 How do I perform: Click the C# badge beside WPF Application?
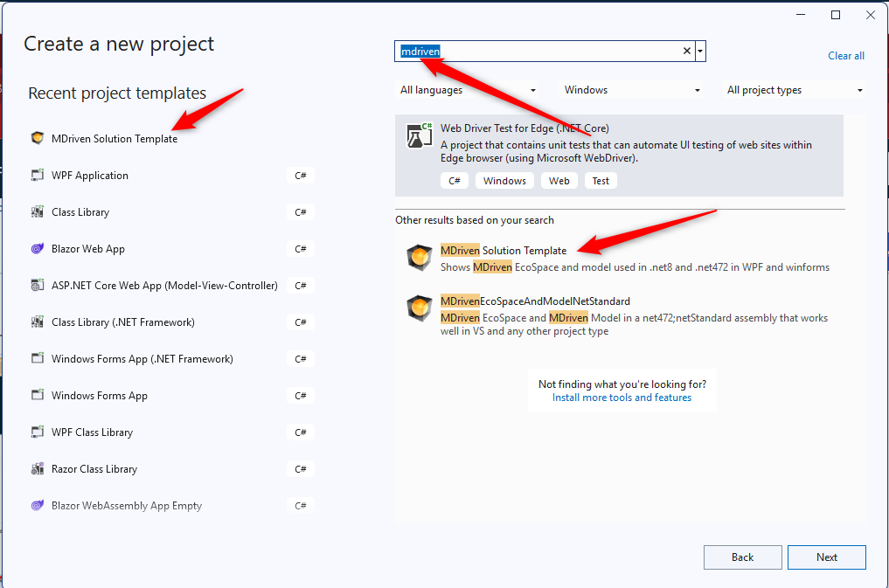point(301,176)
